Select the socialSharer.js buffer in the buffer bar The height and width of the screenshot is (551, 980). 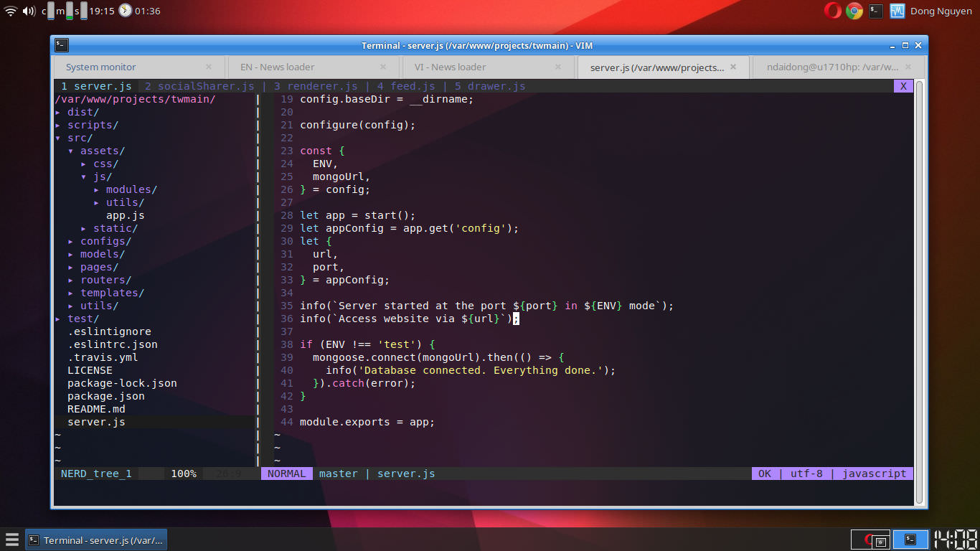coord(200,85)
